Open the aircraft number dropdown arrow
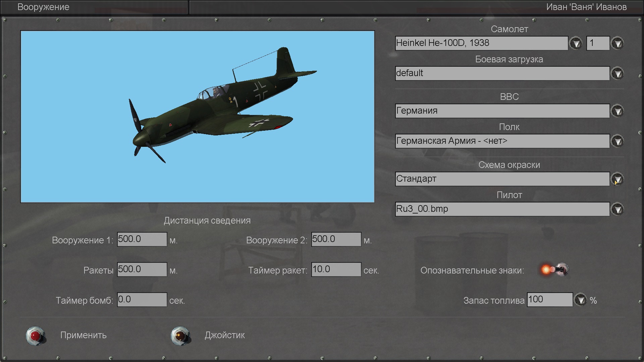 (x=617, y=43)
